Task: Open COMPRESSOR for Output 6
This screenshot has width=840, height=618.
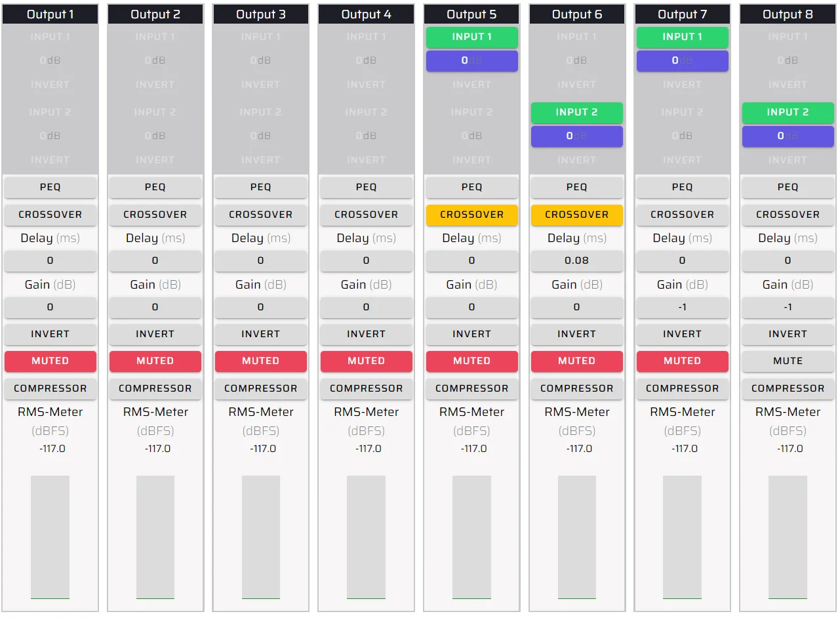Action: (576, 388)
